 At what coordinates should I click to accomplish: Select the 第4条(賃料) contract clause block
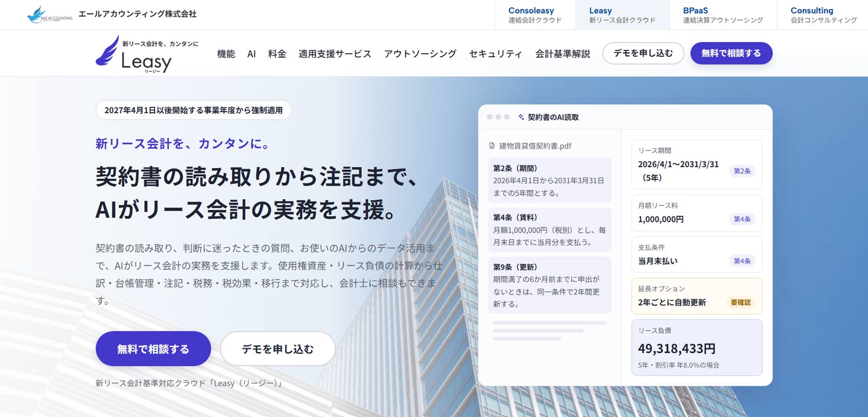coord(550,229)
